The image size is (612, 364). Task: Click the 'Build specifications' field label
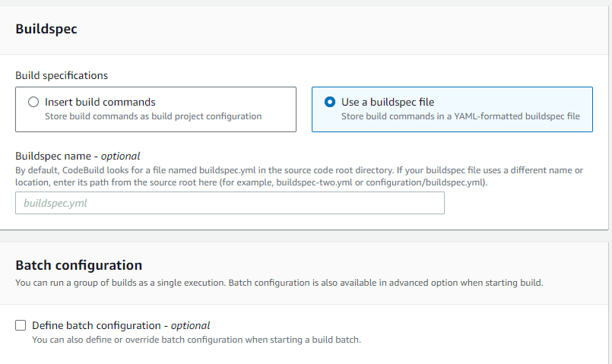click(62, 75)
